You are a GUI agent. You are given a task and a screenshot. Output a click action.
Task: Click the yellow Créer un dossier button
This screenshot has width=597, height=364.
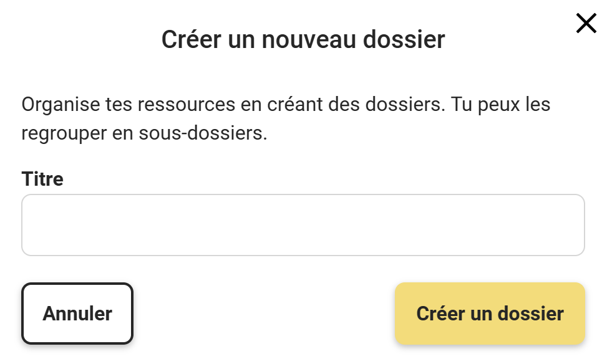pyautogui.click(x=490, y=314)
